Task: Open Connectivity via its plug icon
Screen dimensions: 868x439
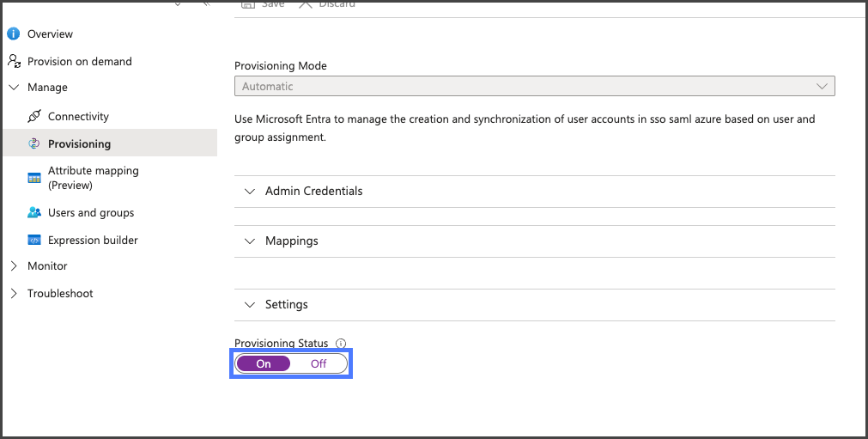Action: [x=34, y=117]
